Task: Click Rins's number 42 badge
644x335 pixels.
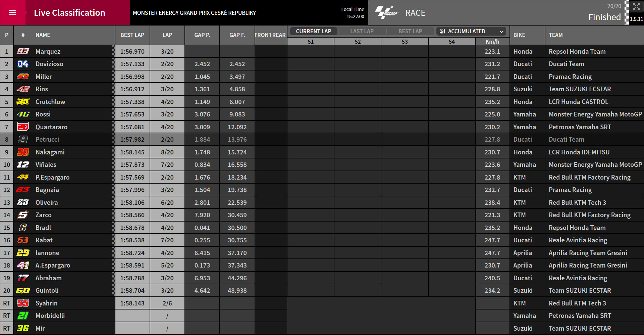Action: point(23,89)
